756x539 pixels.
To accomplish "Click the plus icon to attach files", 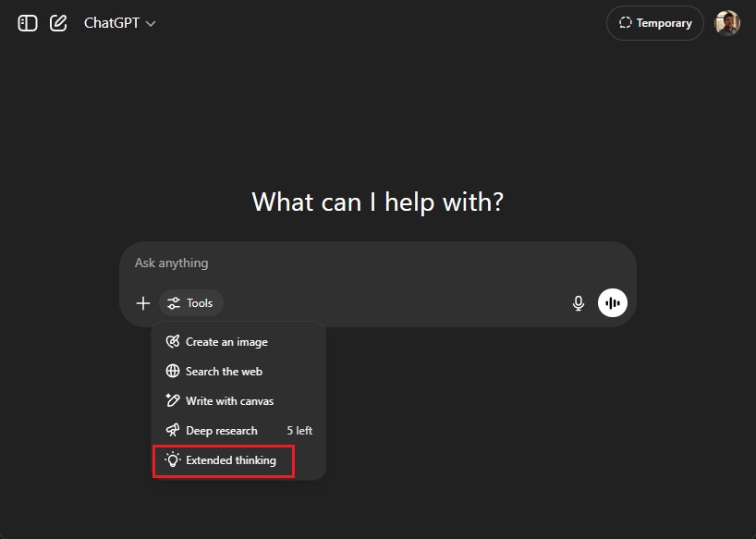I will point(143,302).
